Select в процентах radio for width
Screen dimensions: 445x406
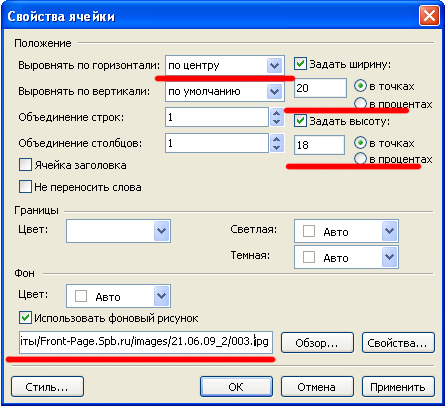[x=360, y=103]
